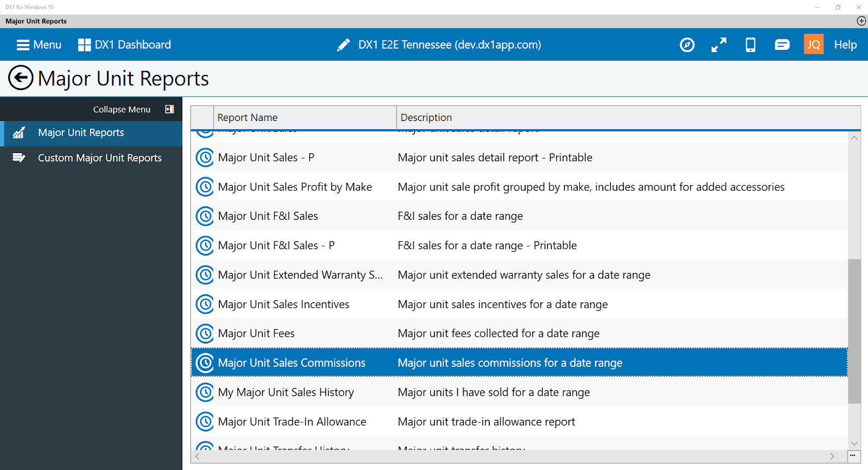This screenshot has height=470, width=868.
Task: Click the clock icon for My Major Unit Sales History
Action: (x=205, y=392)
